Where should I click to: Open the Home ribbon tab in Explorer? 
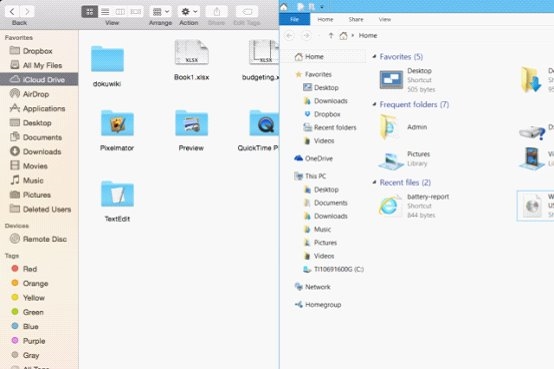[325, 19]
